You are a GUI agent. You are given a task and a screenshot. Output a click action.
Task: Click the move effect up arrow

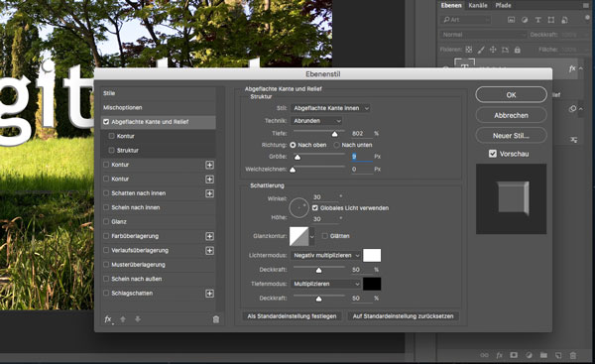123,319
